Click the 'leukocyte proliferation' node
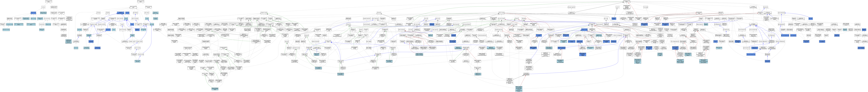868x92 pixels. (x=467, y=24)
